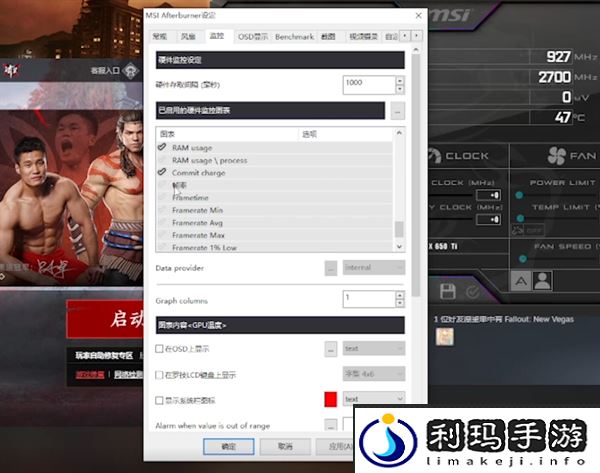Click the Temp Limit slider handle

click(520, 219)
